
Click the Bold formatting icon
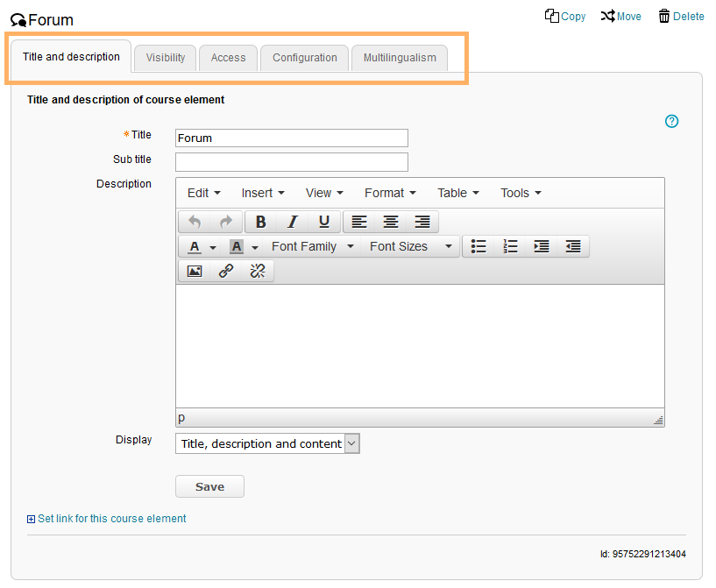[260, 222]
